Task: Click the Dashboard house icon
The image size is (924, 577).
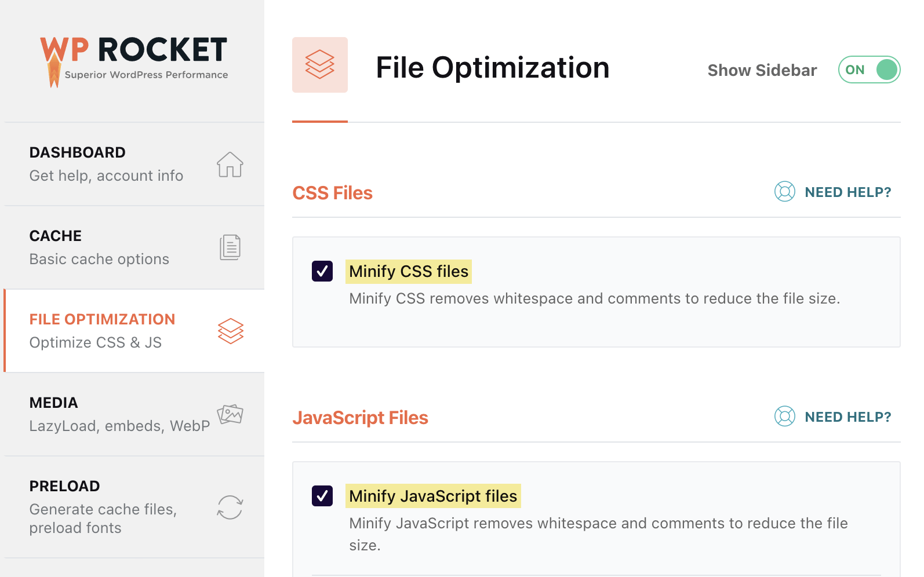Action: click(x=230, y=165)
